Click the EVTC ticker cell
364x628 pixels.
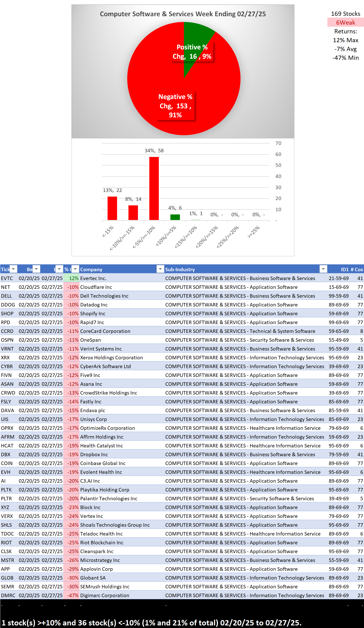[x=9, y=278]
